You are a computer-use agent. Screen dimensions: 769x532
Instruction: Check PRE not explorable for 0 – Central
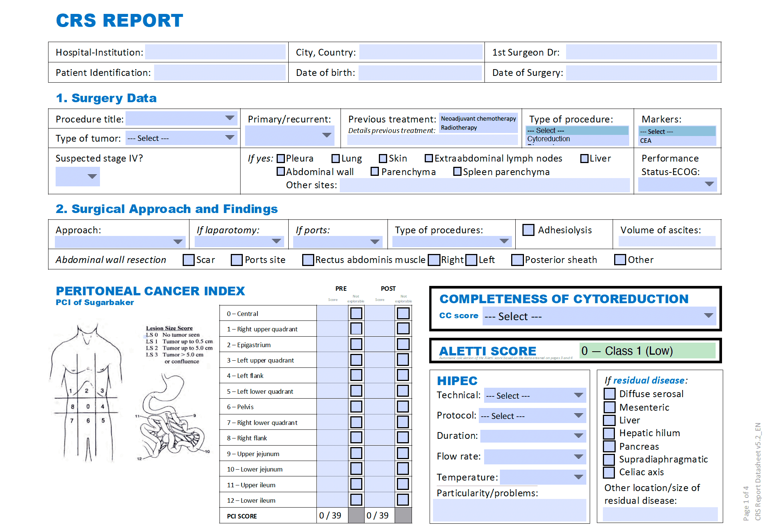tap(356, 313)
